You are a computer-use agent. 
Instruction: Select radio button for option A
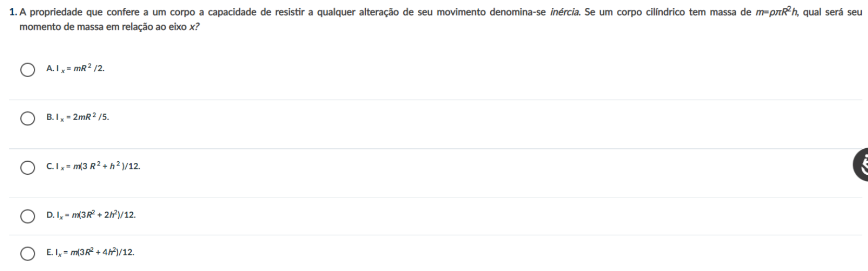[28, 70]
